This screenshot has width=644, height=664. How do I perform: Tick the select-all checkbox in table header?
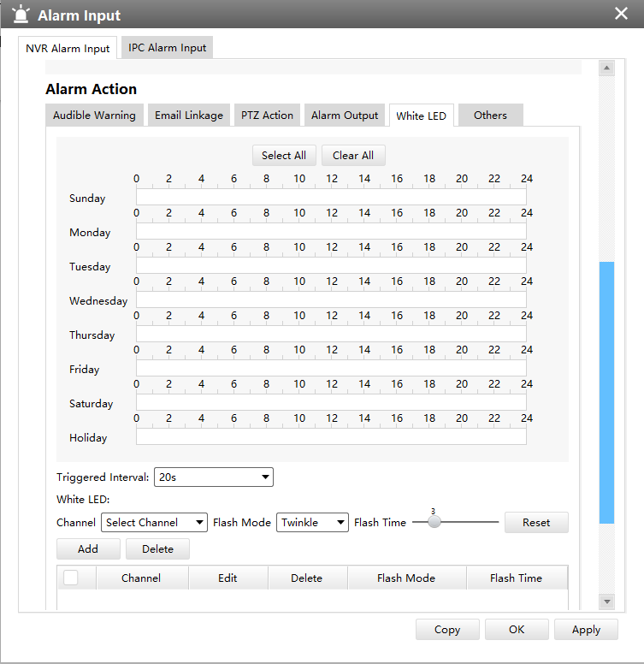coord(71,578)
